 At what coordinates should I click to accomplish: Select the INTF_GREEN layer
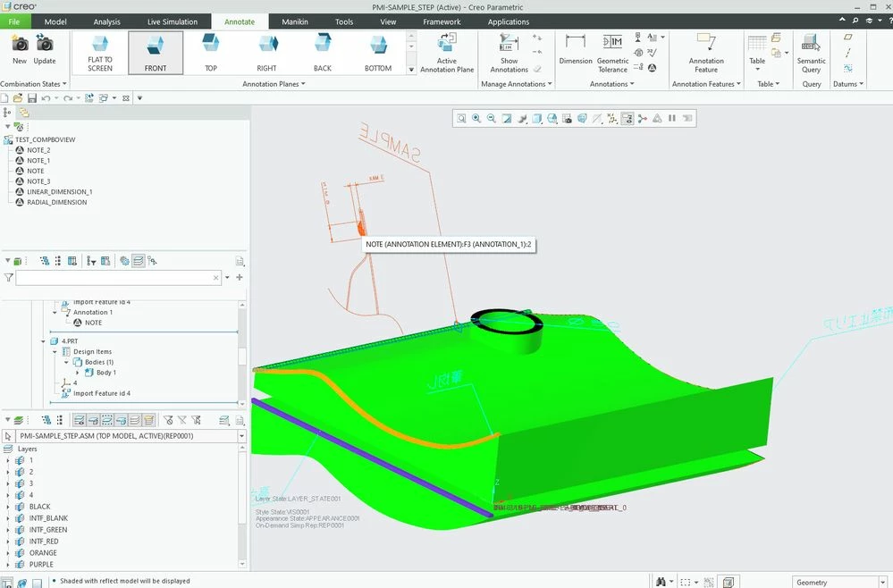click(x=48, y=529)
